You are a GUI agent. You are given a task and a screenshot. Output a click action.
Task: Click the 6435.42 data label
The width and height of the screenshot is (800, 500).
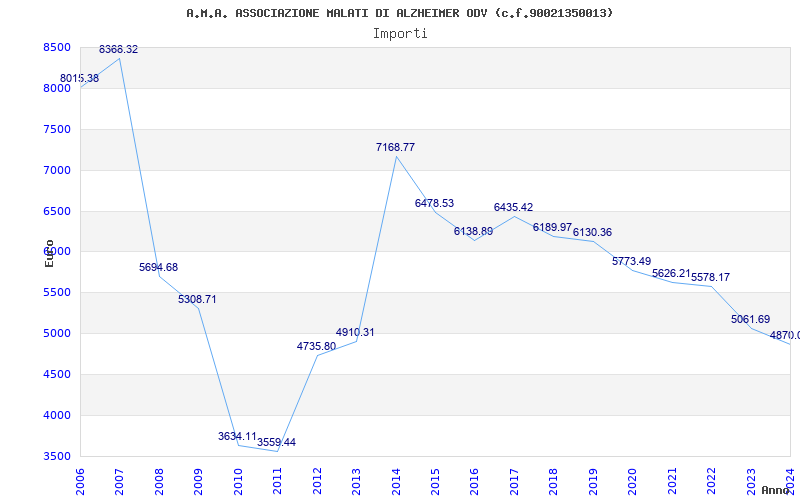pyautogui.click(x=513, y=207)
